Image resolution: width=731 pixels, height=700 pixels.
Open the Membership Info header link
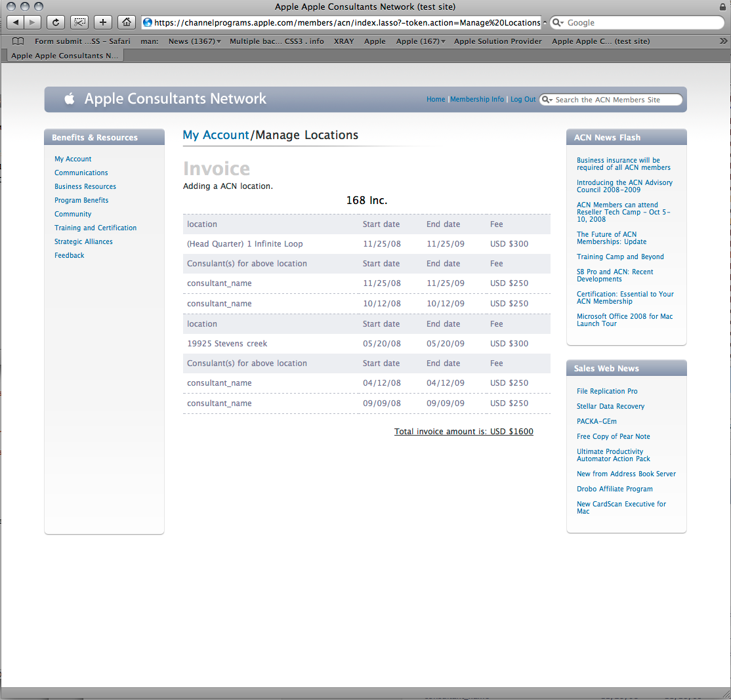tap(476, 99)
